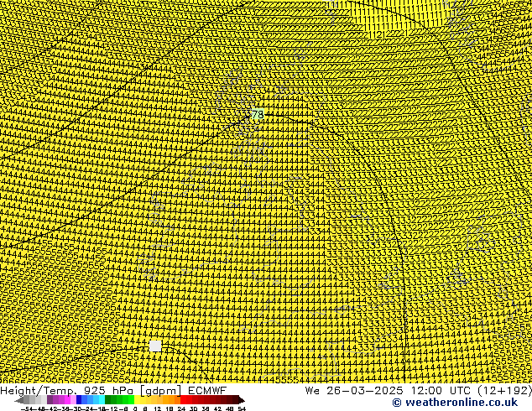Select the dark blue legend swatch above -30
This screenshot has height=411, width=532.
click(79, 400)
